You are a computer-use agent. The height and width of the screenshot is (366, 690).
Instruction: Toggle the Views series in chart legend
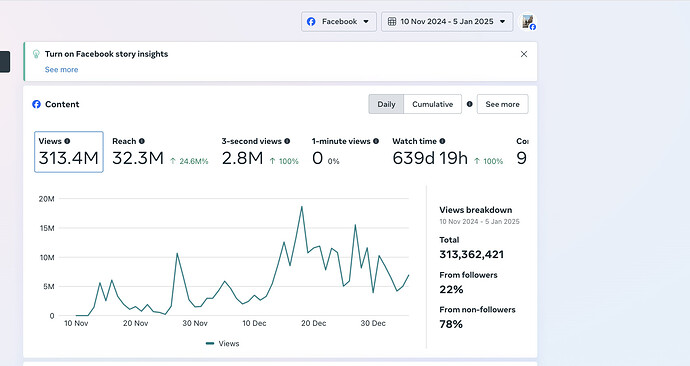[223, 344]
